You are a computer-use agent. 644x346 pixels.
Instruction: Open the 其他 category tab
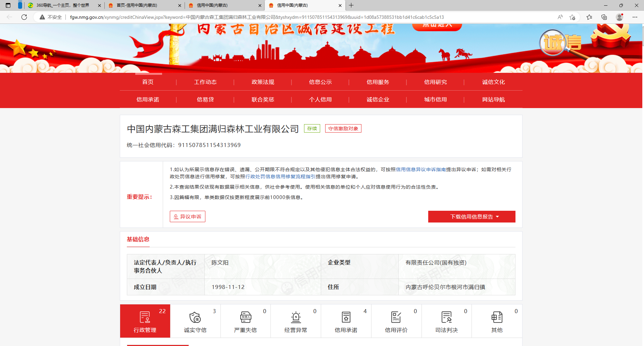(497, 321)
